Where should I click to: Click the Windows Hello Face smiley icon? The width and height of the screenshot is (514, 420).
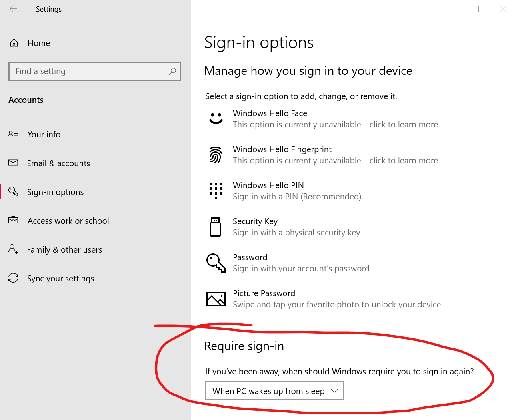click(216, 119)
